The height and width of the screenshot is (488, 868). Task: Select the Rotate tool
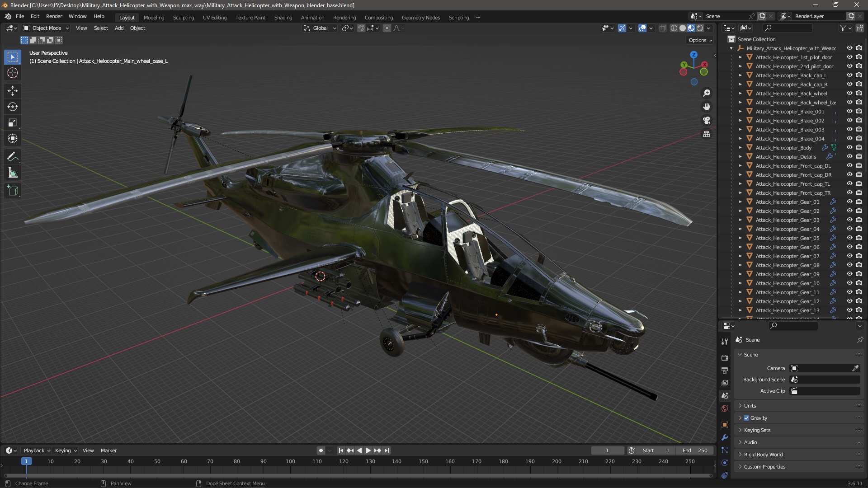pos(13,107)
